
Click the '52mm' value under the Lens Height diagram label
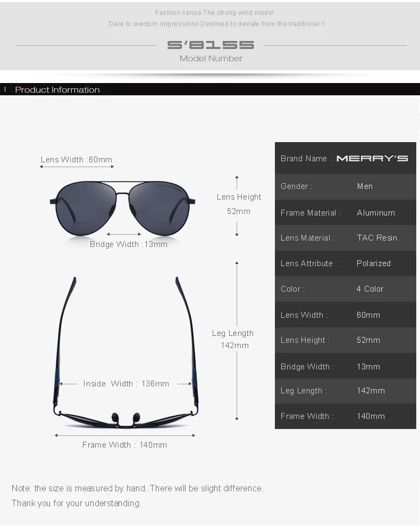pos(238,211)
